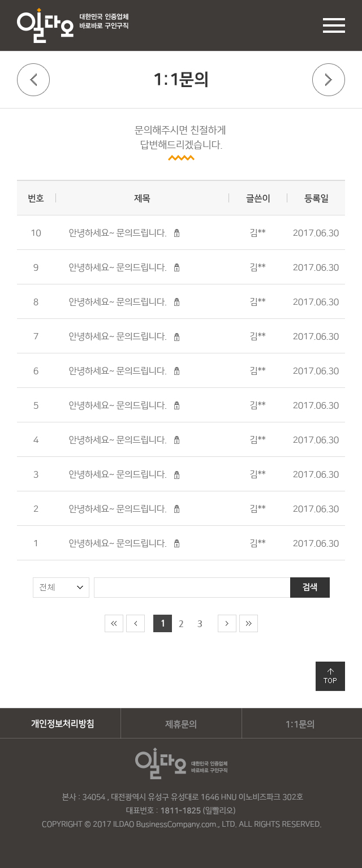Open the hamburger menu at top right
This screenshot has height=868, width=362.
[334, 25]
